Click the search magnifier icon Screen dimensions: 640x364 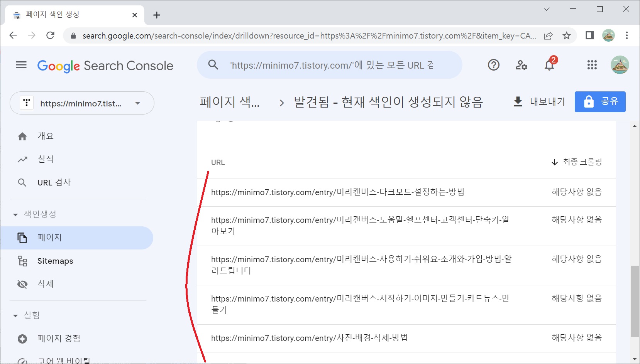pyautogui.click(x=213, y=65)
